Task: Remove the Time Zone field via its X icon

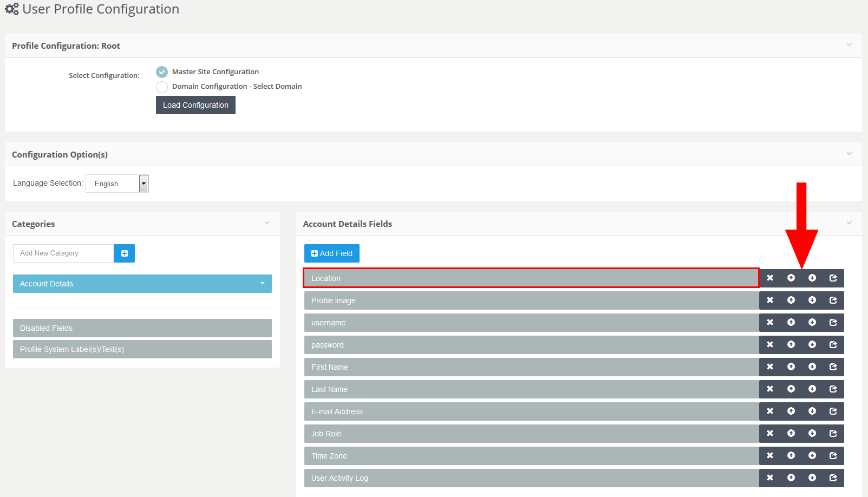Action: tap(770, 455)
